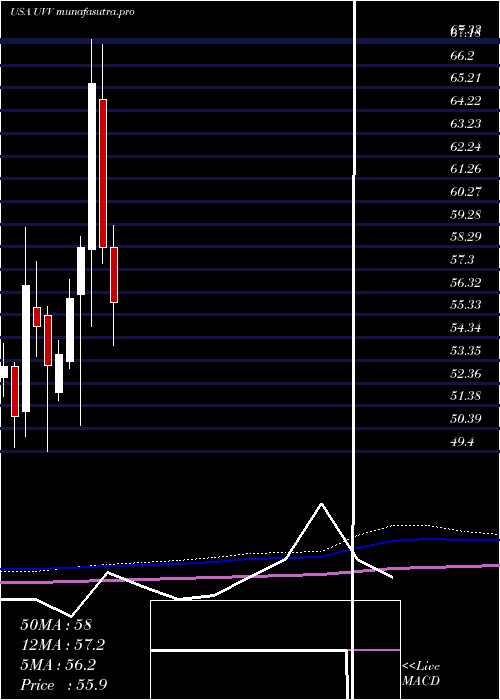Viewport: 500px width, 700px height.
Task: Click the 55.33 price axis label
Action: tap(466, 305)
